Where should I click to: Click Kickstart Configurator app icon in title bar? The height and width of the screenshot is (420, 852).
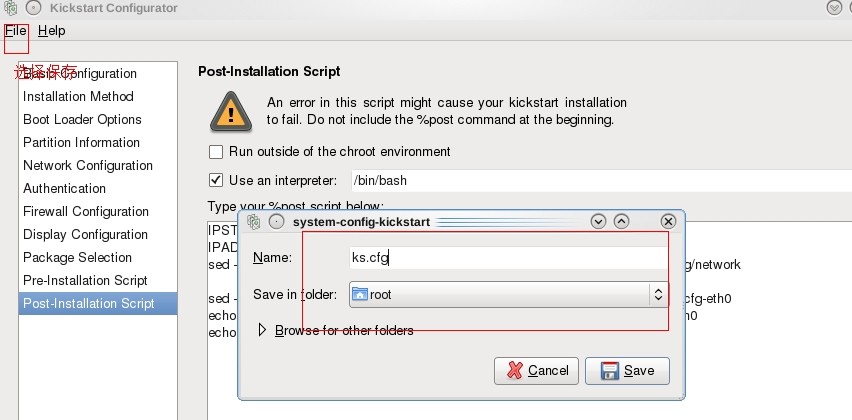pos(10,8)
